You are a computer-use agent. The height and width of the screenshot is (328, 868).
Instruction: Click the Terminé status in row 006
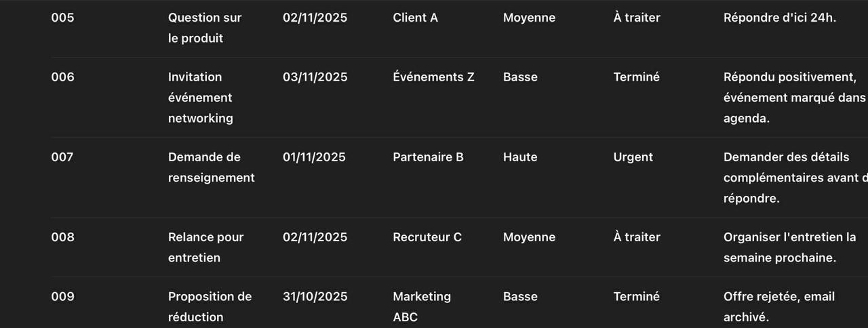tap(636, 77)
